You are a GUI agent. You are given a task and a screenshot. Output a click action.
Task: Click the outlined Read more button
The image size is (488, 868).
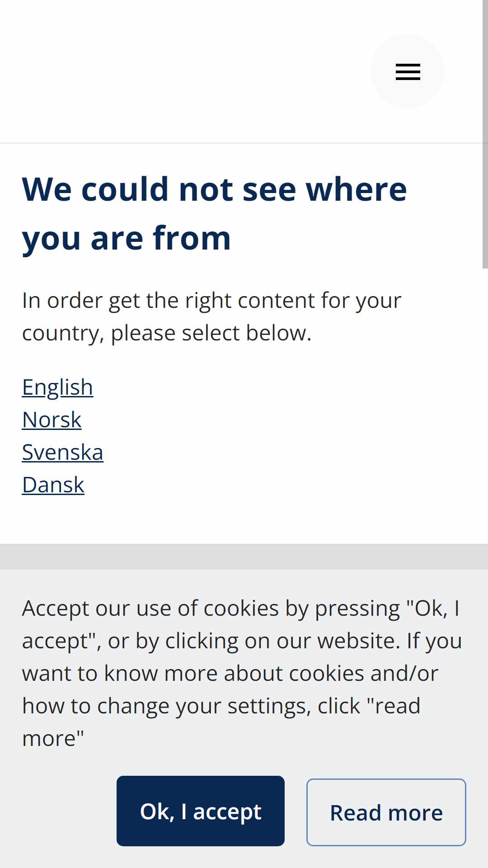coord(386,812)
